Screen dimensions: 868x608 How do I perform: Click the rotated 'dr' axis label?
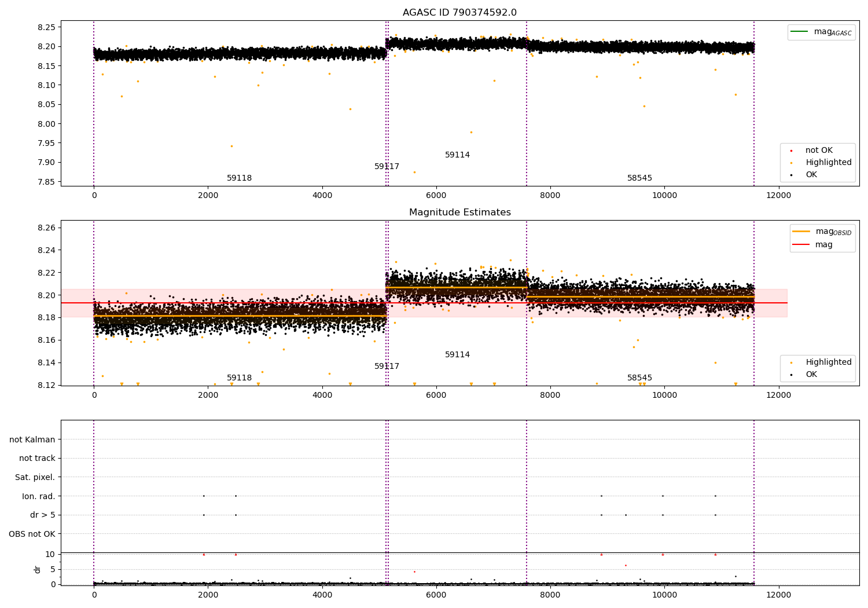[38, 569]
